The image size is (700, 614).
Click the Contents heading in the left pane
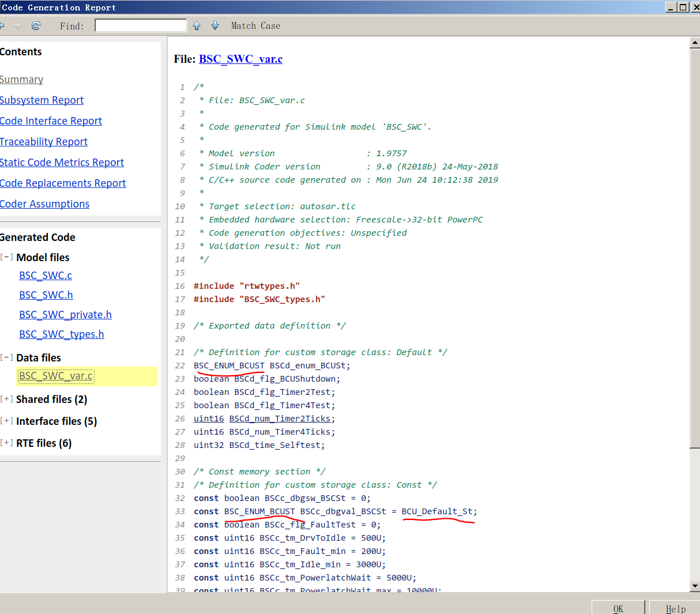click(21, 52)
